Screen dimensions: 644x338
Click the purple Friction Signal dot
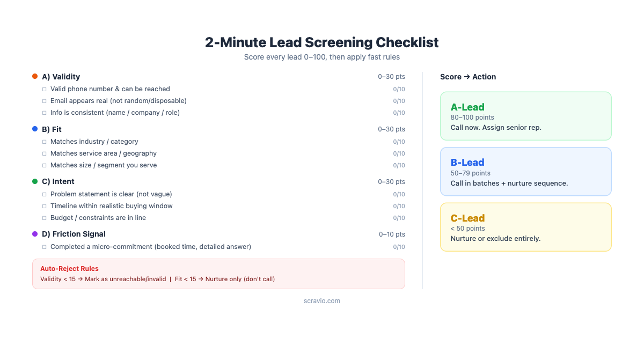point(35,234)
